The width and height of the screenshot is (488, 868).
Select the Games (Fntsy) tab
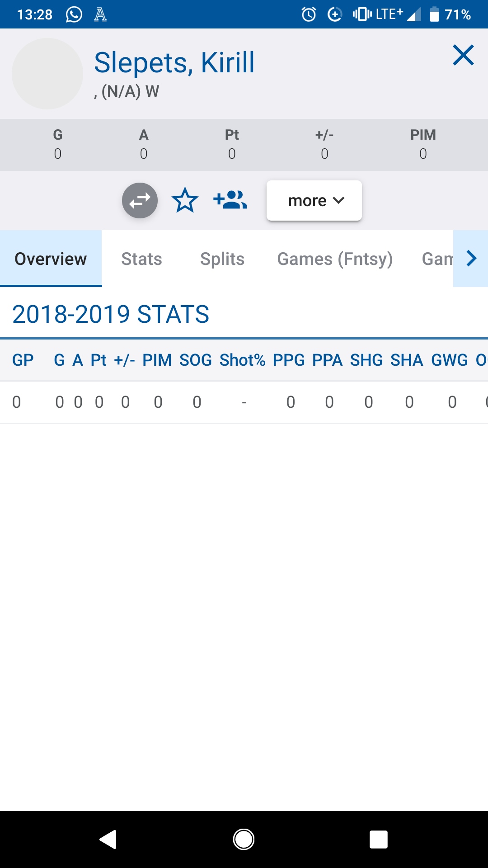(335, 259)
